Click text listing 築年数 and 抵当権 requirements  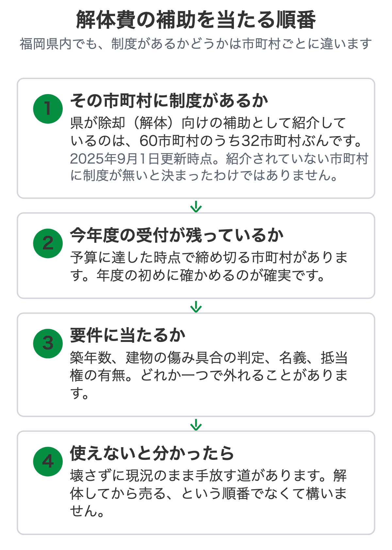click(209, 376)
